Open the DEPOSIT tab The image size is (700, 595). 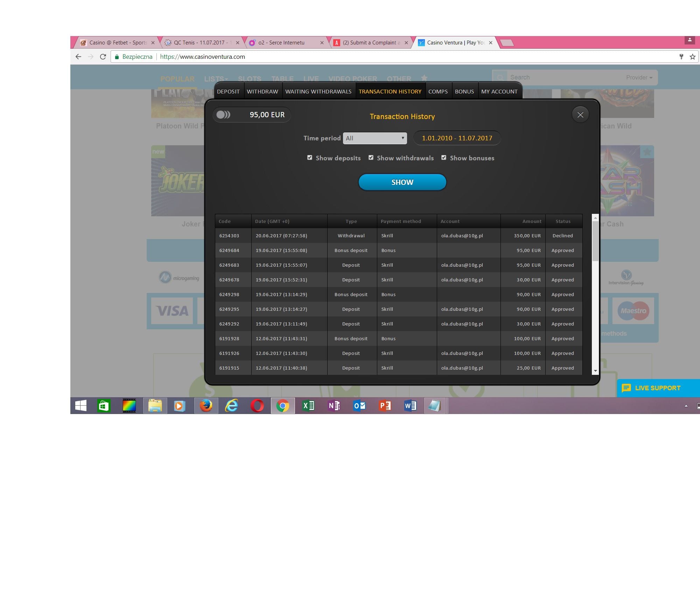[x=228, y=91]
